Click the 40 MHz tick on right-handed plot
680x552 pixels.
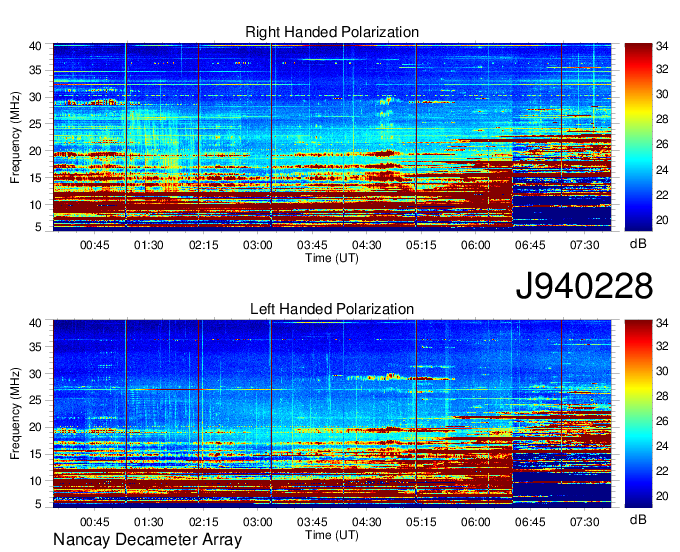pos(35,46)
